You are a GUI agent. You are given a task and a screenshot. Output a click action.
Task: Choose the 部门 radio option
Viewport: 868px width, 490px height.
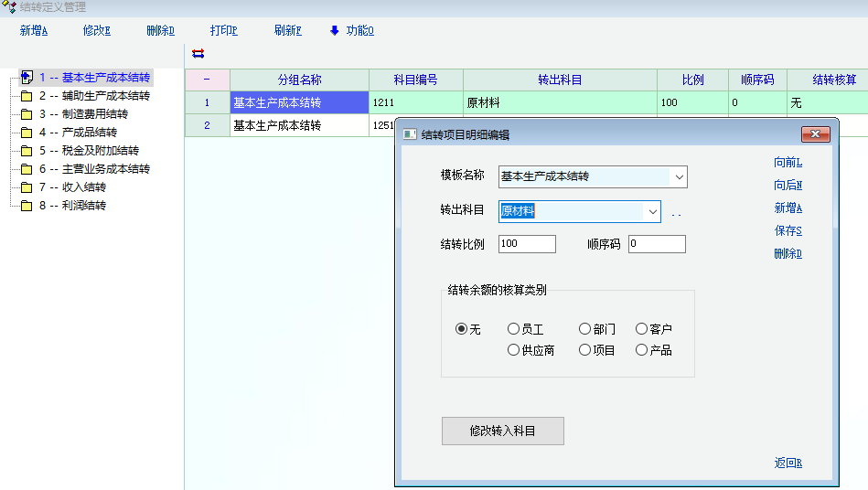[x=584, y=329]
